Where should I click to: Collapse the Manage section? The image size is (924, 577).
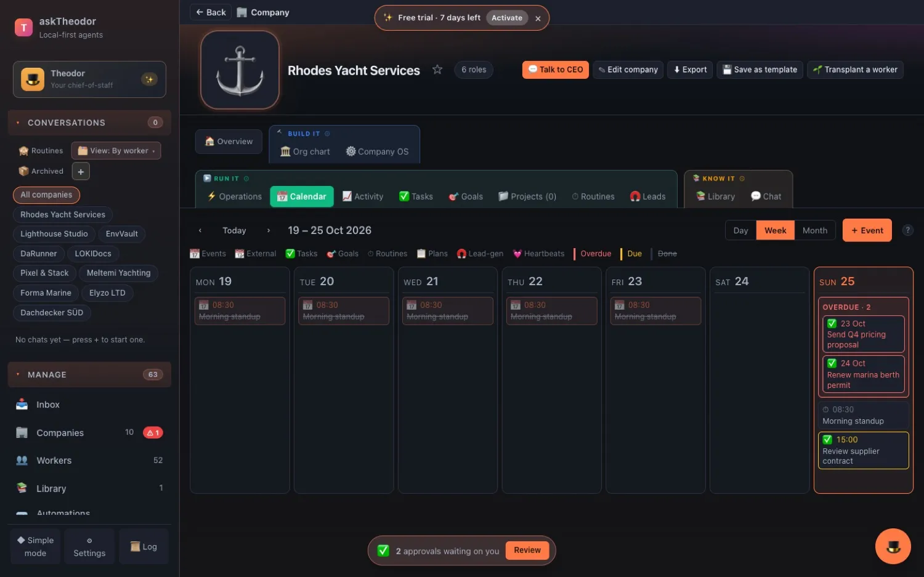pos(89,374)
